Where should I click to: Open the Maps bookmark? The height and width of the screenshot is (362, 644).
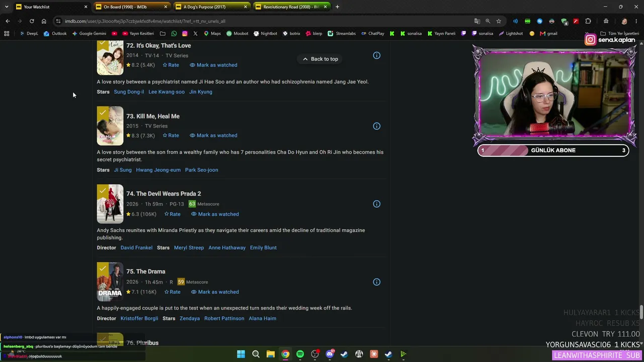pyautogui.click(x=212, y=34)
